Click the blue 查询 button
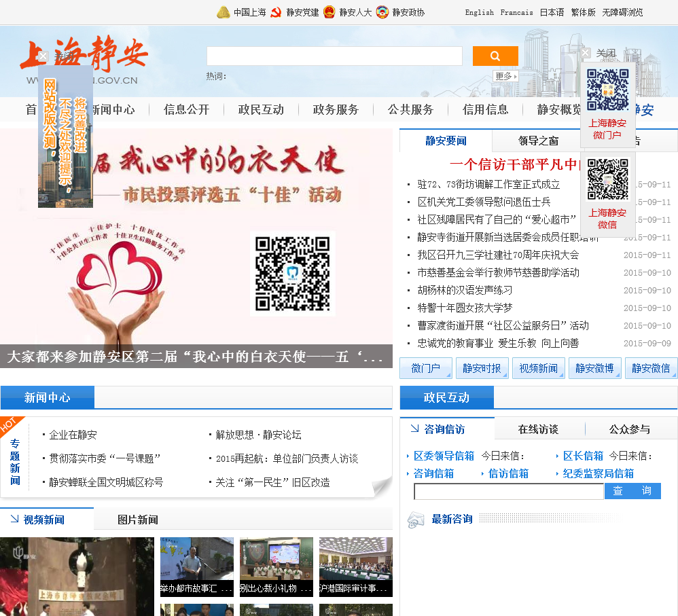Image resolution: width=678 pixels, height=616 pixels. [632, 490]
